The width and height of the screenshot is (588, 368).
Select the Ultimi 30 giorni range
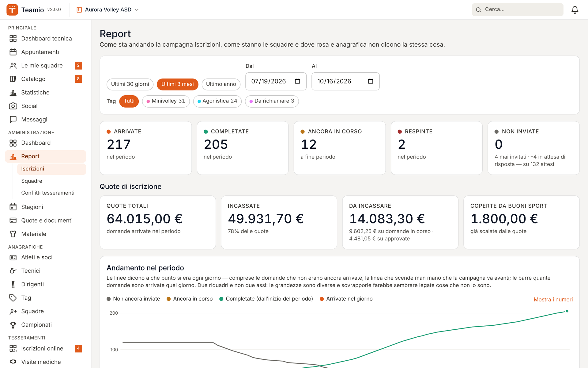(130, 84)
